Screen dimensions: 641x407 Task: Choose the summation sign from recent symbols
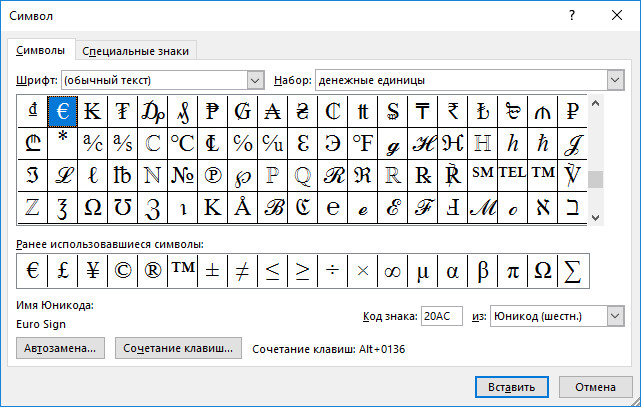click(x=573, y=271)
